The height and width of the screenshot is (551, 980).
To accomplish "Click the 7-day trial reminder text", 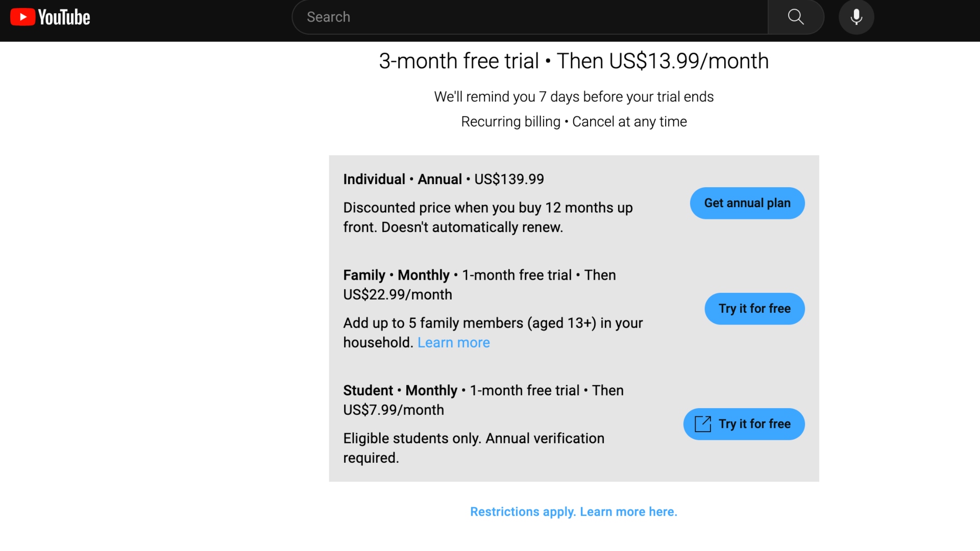I will pyautogui.click(x=574, y=96).
